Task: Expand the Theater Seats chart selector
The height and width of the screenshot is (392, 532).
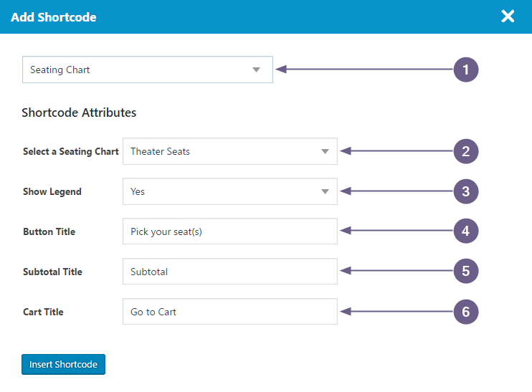Action: pos(230,151)
